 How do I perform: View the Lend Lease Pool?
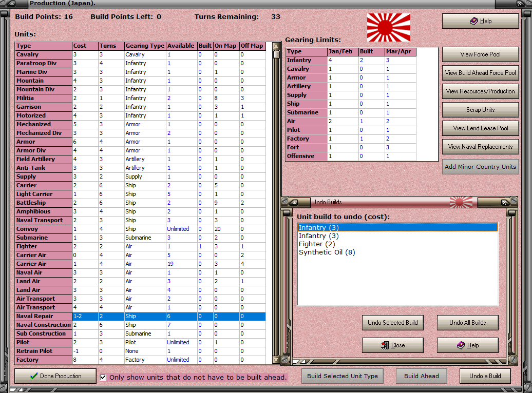480,128
